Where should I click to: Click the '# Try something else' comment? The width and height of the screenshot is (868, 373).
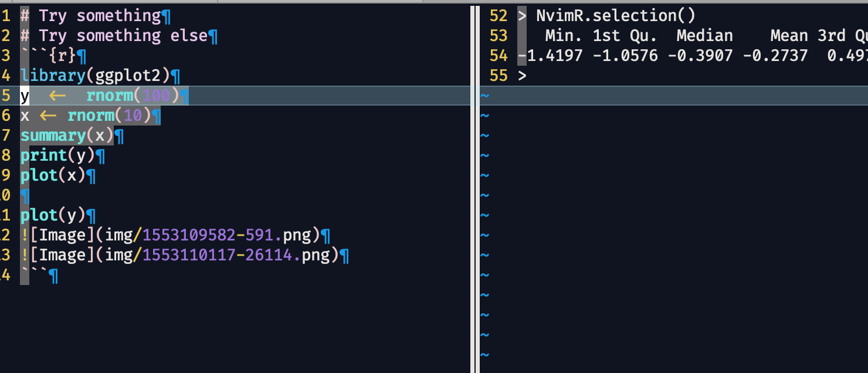[114, 35]
